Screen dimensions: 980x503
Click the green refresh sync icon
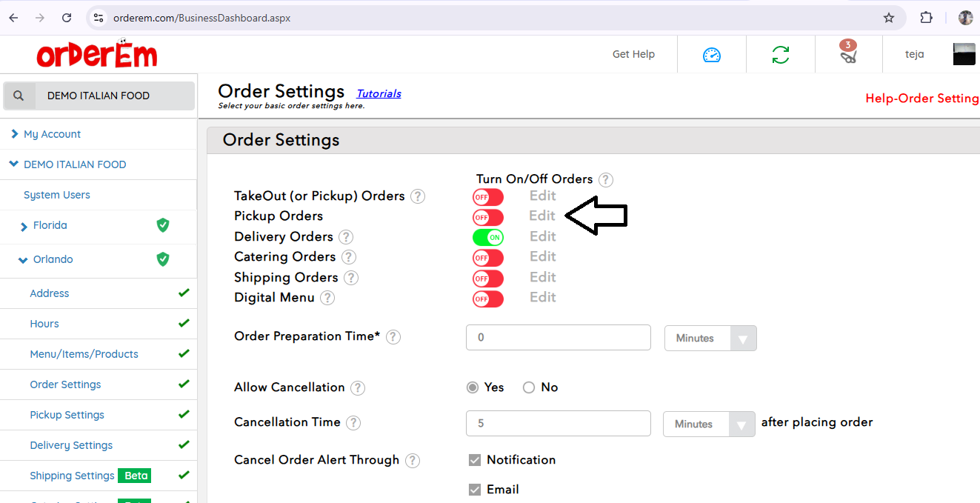780,55
